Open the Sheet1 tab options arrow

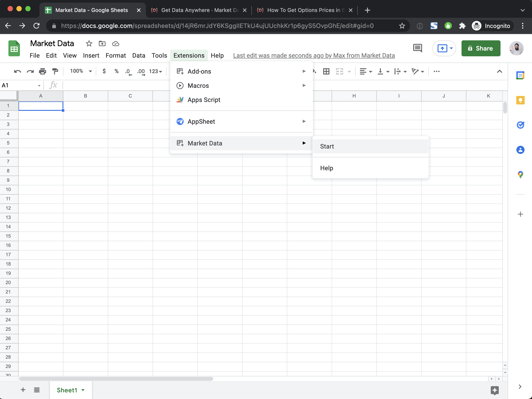click(x=83, y=390)
